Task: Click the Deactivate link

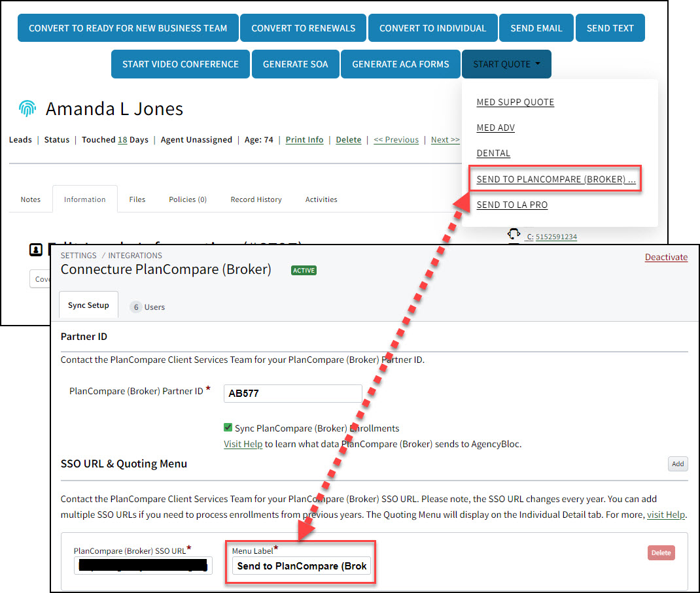Action: click(x=666, y=257)
